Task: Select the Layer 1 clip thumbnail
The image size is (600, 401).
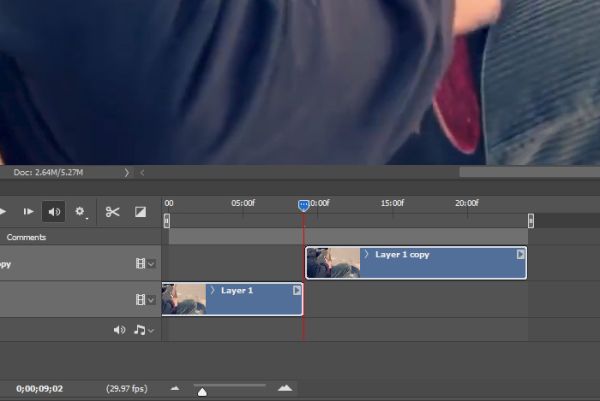Action: click(184, 299)
